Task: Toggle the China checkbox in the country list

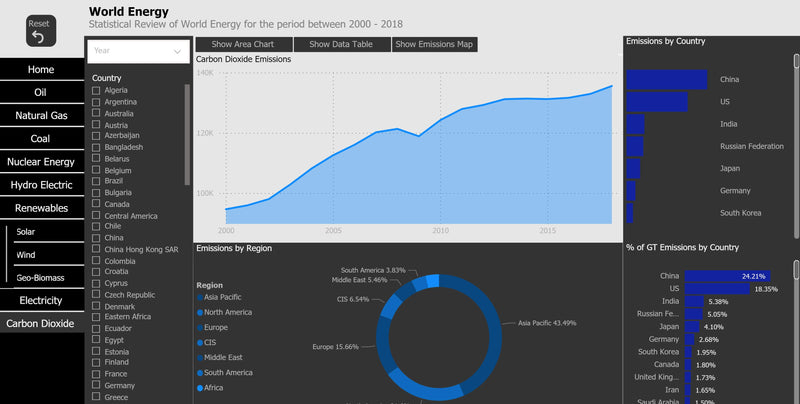Action: [96, 238]
